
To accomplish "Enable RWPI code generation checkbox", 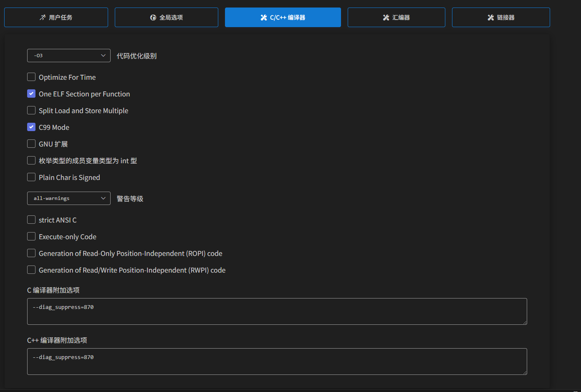I will [31, 270].
